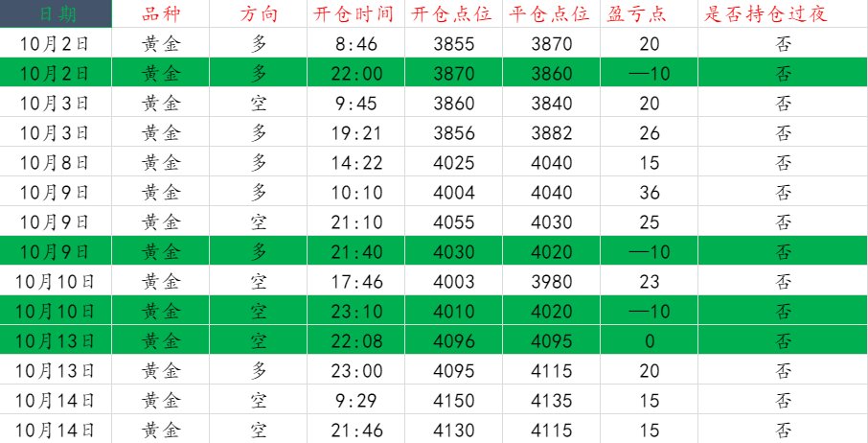Click the 平仓点位 column header
The width and height of the screenshot is (868, 443).
click(551, 14)
